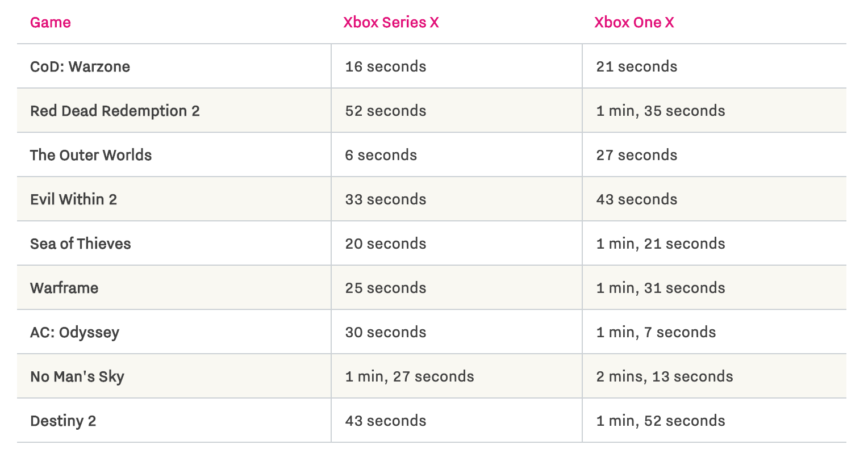Click the Warframe game name

tap(64, 288)
